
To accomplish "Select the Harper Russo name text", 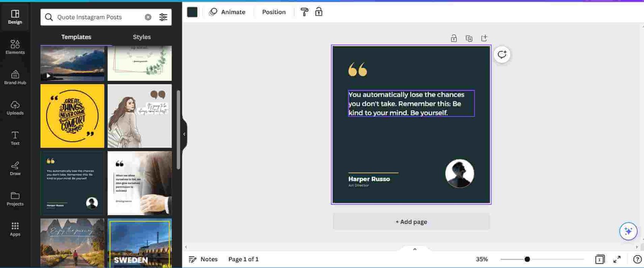I will pyautogui.click(x=369, y=179).
